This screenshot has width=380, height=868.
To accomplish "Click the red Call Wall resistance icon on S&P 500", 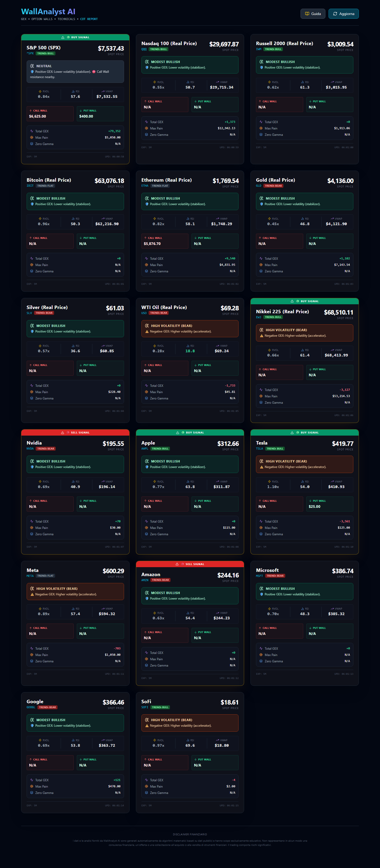I will point(94,72).
